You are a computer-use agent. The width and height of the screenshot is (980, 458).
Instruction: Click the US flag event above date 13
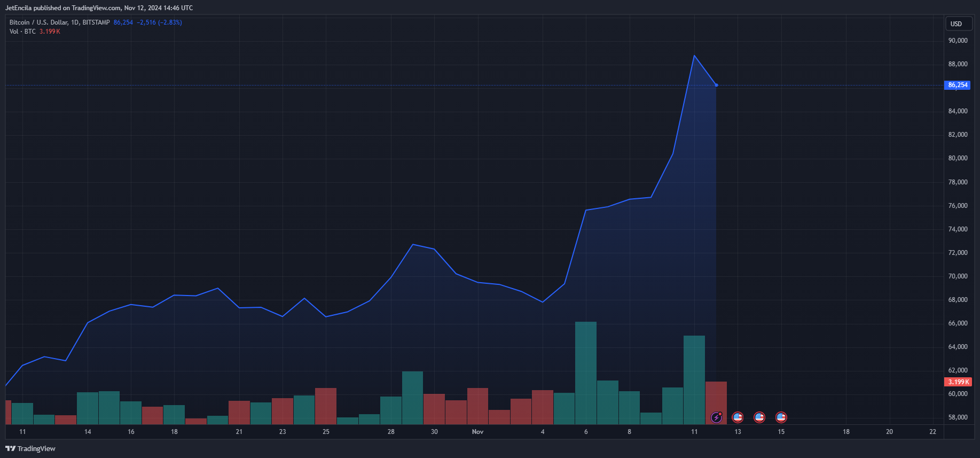pyautogui.click(x=738, y=417)
